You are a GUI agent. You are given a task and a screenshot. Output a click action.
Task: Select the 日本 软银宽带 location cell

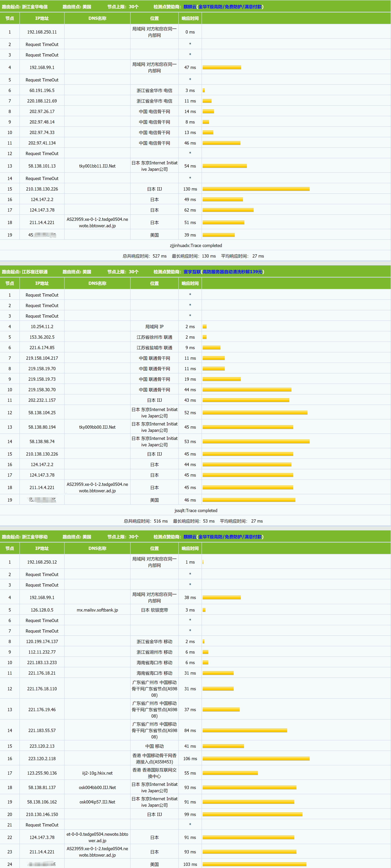pyautogui.click(x=154, y=610)
